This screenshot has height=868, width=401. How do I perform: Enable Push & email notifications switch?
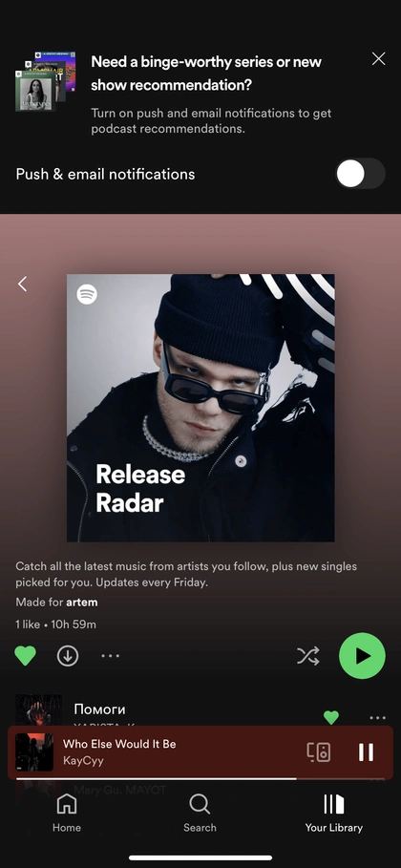[360, 174]
